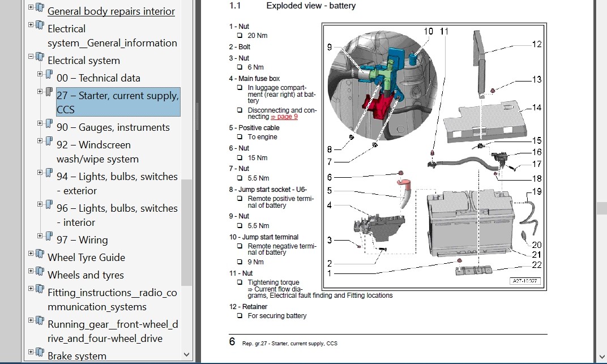Click the '10 - Jump start terminal' entry
Screen dimensions: 607x364
point(264,237)
